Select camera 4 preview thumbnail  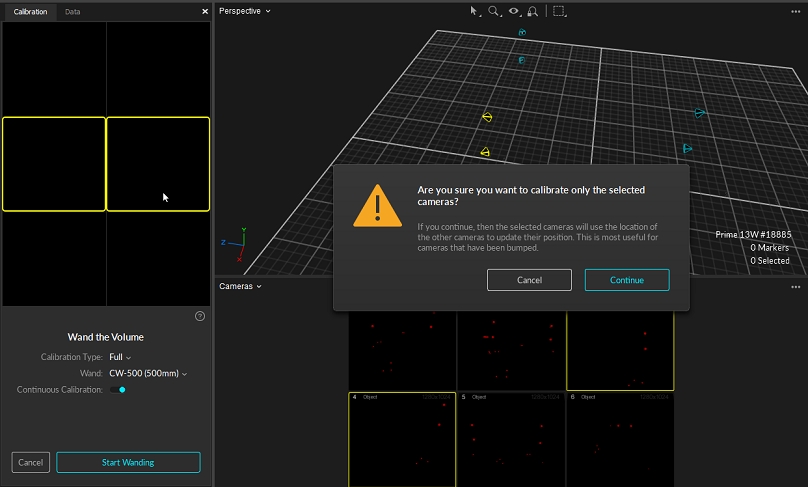click(x=401, y=438)
